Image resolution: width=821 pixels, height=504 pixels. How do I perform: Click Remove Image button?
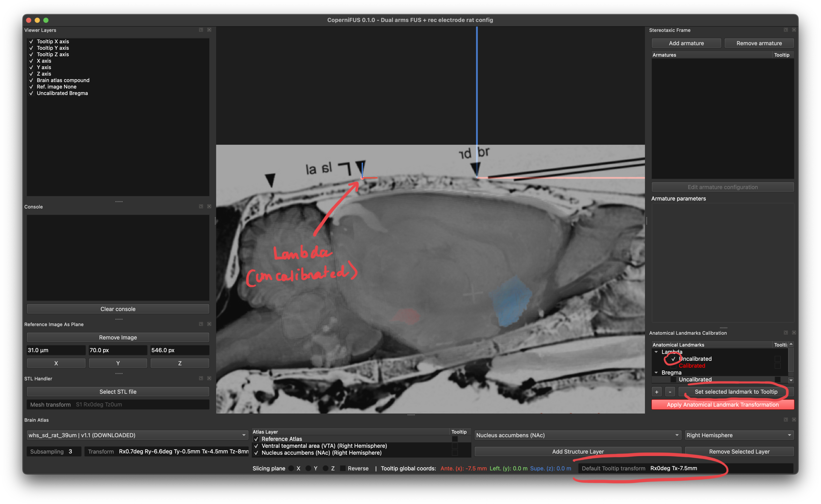point(118,337)
